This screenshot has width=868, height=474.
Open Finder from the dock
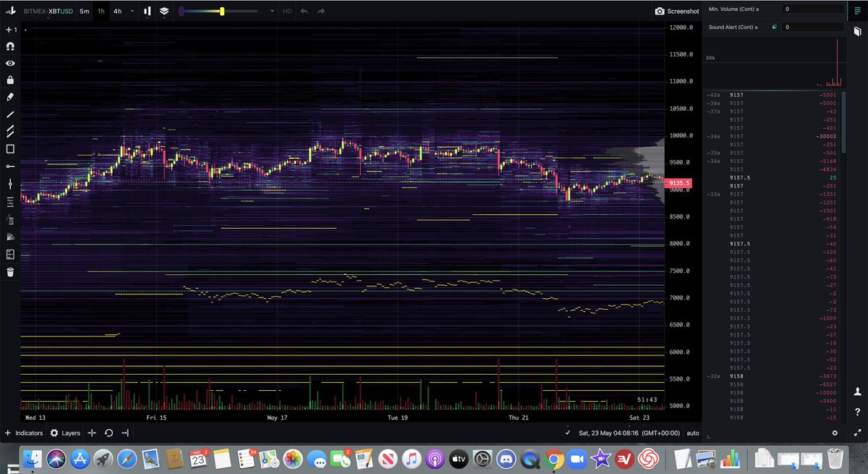point(33,459)
